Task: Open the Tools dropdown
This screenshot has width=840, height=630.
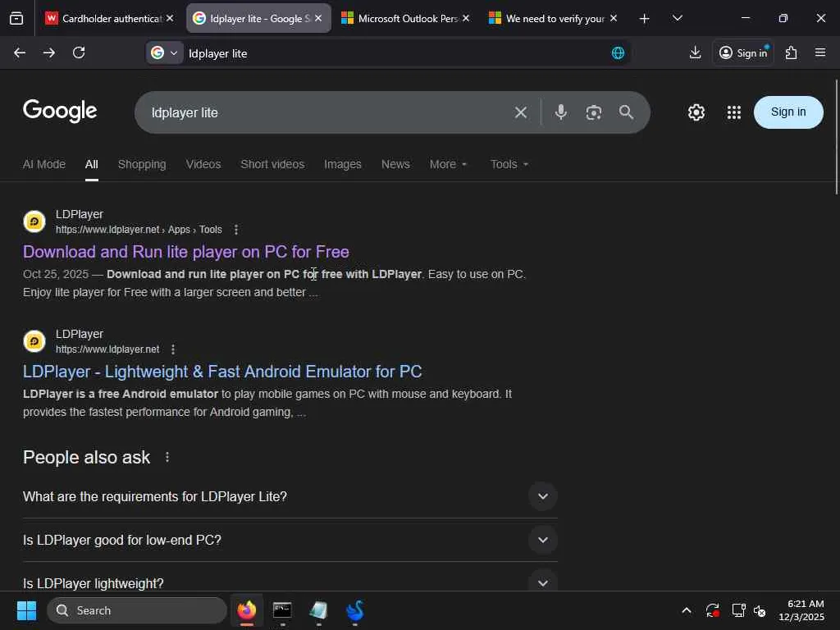Action: (x=509, y=164)
